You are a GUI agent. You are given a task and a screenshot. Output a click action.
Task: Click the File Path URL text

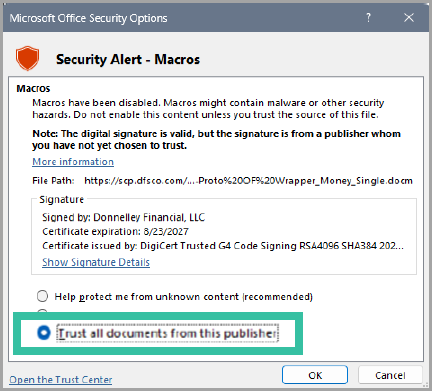[248, 181]
